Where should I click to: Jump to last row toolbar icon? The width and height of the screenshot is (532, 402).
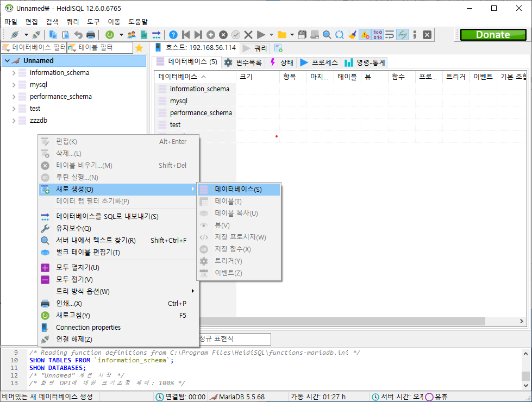click(198, 35)
